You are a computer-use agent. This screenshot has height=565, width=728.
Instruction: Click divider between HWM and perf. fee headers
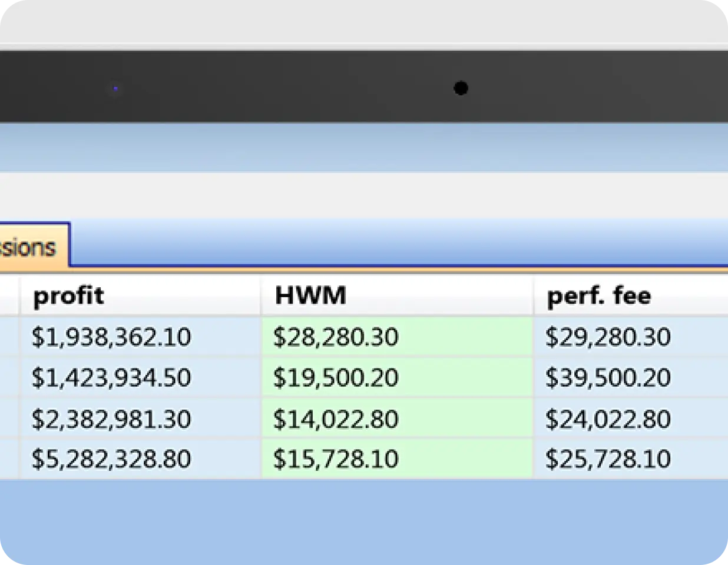point(534,296)
